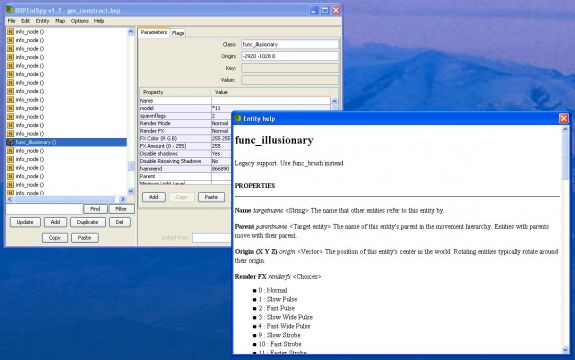Click entity list horizontal scroll left arrow

pos(10,199)
